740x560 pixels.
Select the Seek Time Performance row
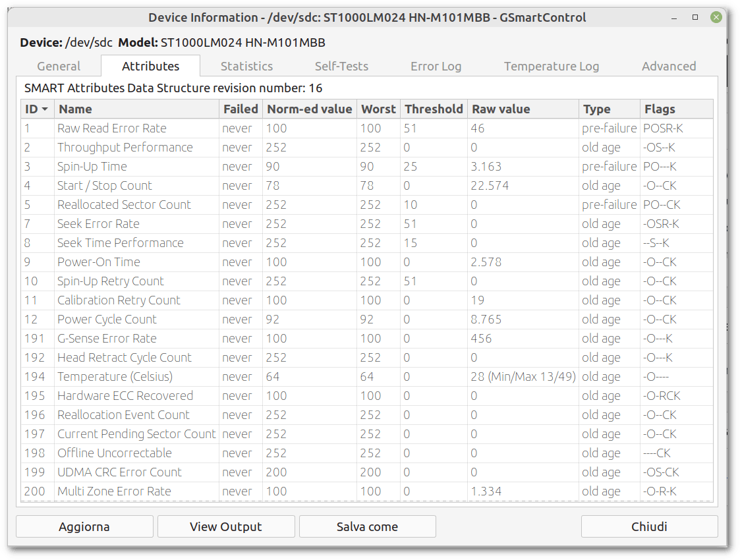[366, 243]
